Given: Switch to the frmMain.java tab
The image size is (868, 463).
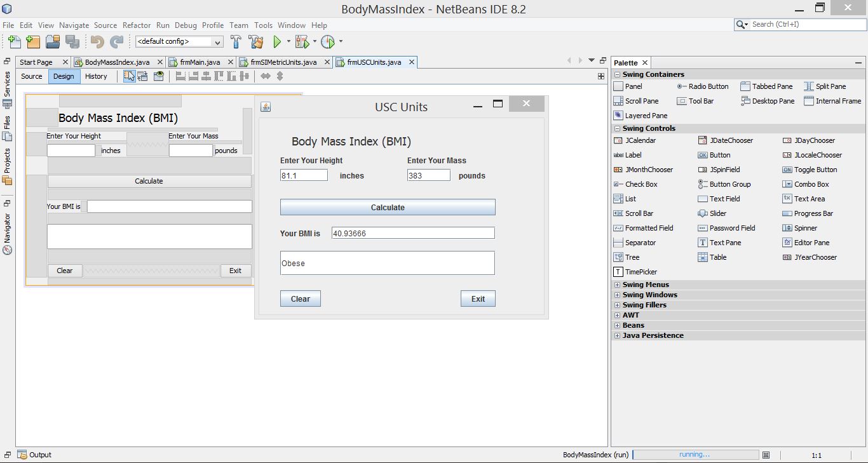Looking at the screenshot, I should (200, 62).
